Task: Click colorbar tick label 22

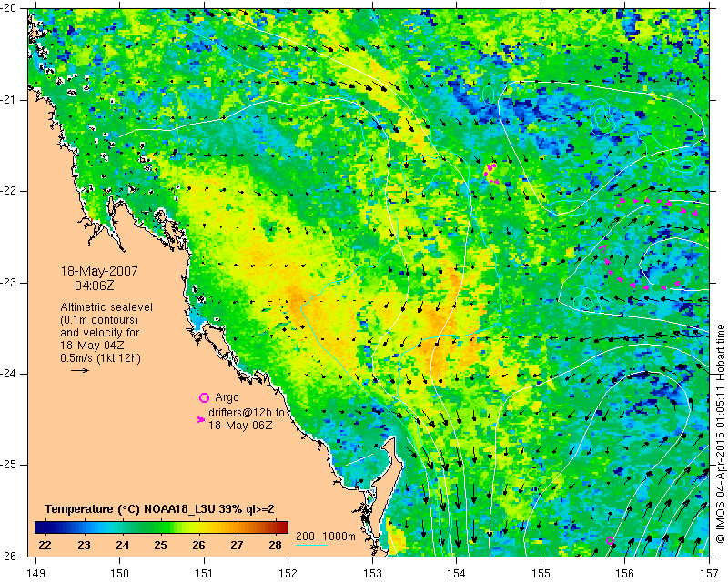Action: click(x=45, y=545)
